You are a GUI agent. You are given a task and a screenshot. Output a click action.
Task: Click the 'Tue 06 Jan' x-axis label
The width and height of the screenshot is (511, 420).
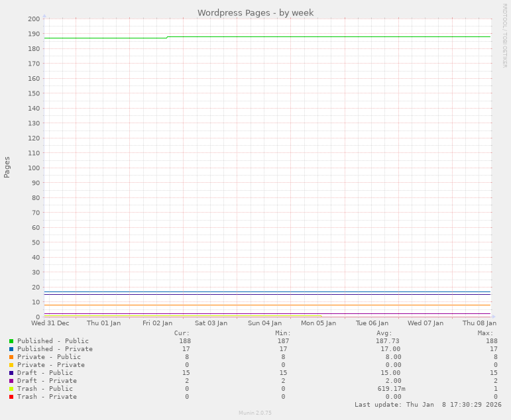pos(372,323)
